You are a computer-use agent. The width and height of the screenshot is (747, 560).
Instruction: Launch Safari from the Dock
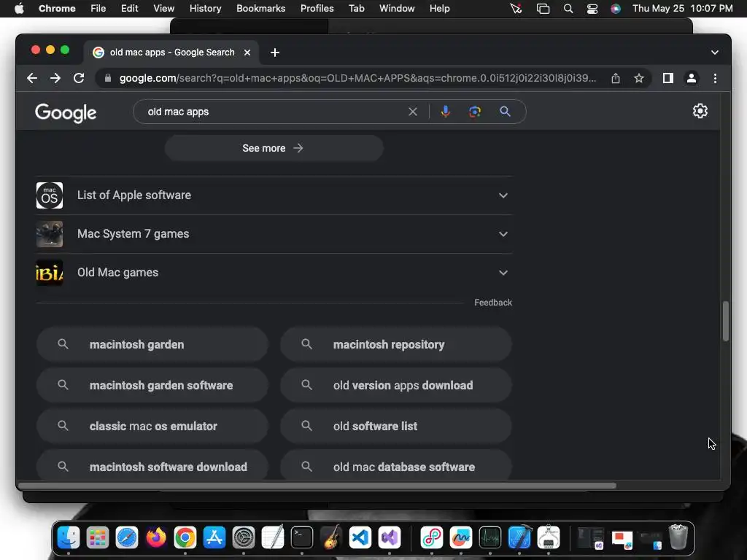coord(127,537)
